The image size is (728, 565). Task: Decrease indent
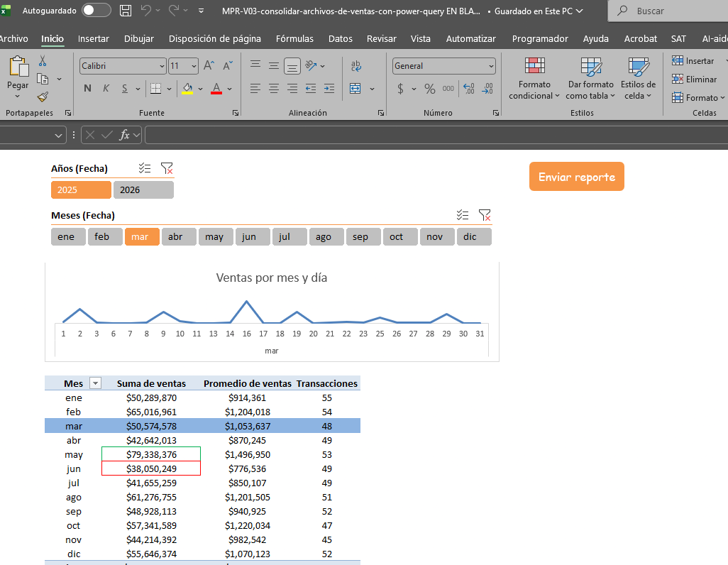(311, 88)
